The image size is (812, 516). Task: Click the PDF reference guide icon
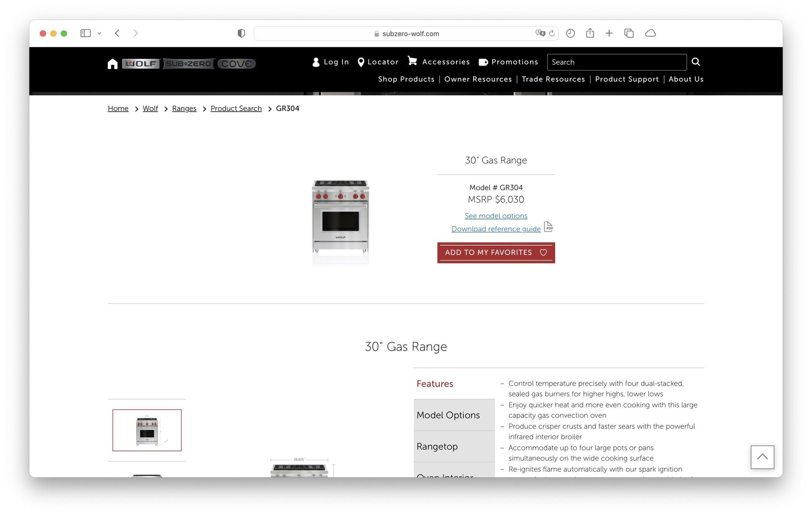[x=548, y=227]
